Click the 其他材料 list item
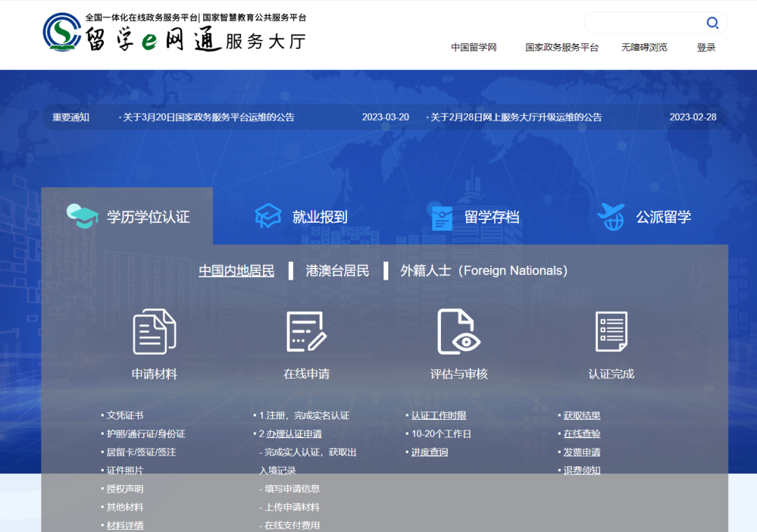 (x=125, y=507)
